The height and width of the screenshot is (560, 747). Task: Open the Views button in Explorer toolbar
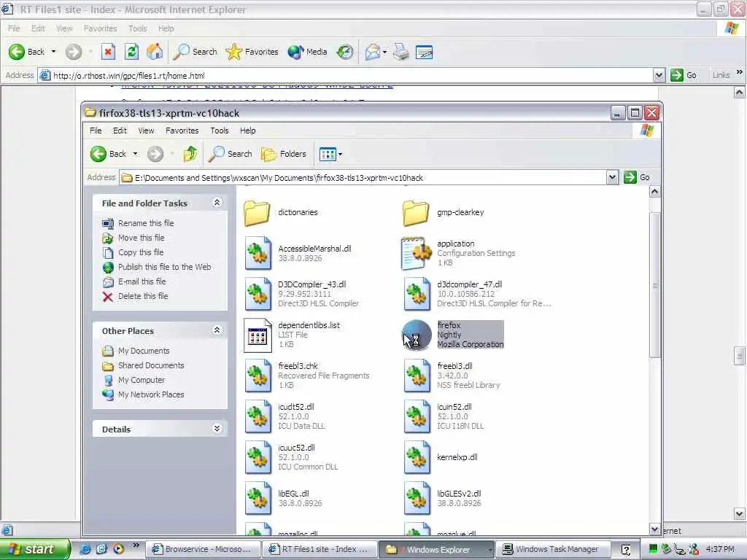330,154
